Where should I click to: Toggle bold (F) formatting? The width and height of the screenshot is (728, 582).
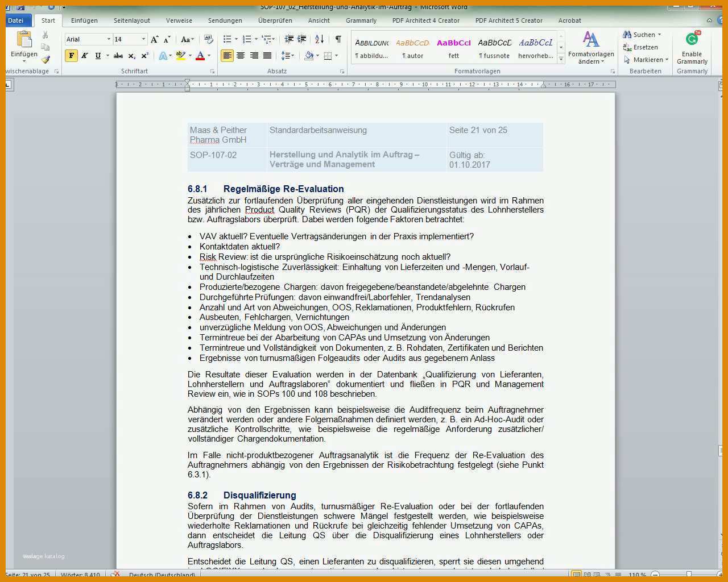pos(71,56)
